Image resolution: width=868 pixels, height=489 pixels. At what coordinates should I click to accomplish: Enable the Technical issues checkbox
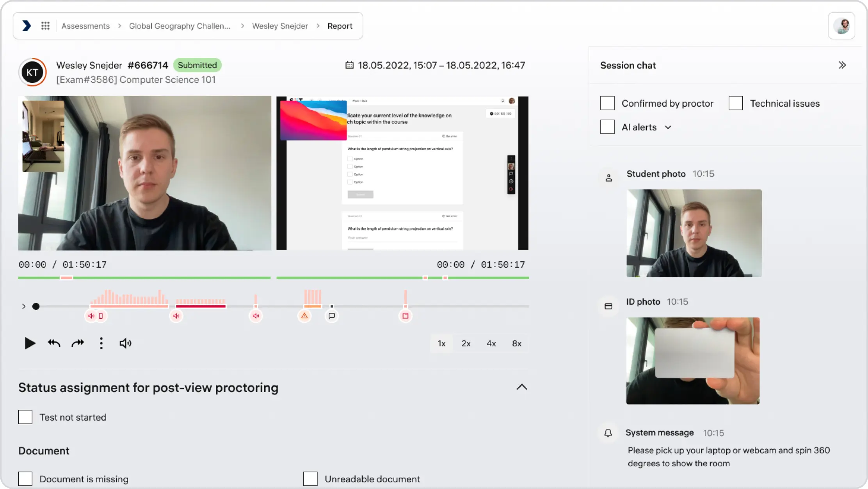coord(735,103)
